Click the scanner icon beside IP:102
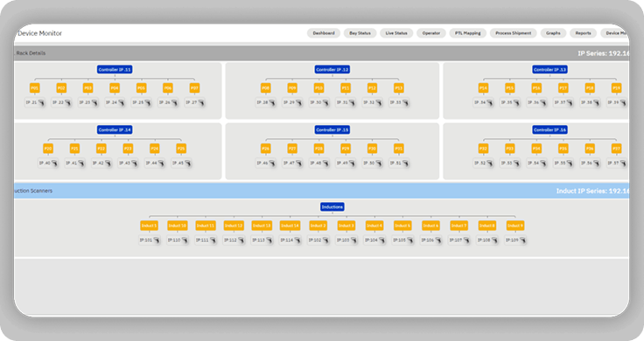The height and width of the screenshot is (341, 644). 325,240
